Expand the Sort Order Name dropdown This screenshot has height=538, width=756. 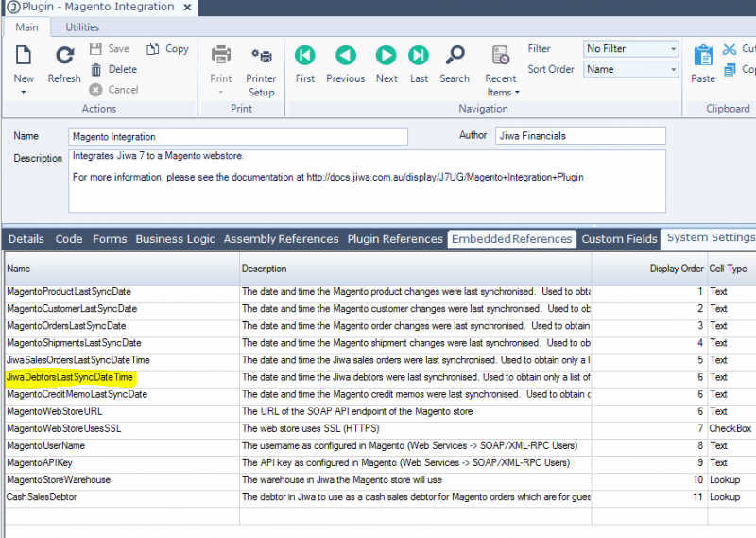click(x=630, y=70)
